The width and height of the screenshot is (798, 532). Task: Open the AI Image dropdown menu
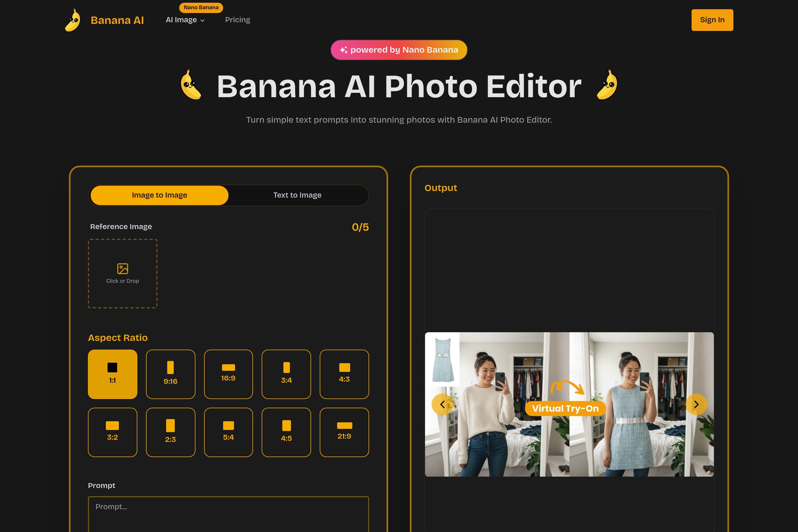tap(185, 20)
